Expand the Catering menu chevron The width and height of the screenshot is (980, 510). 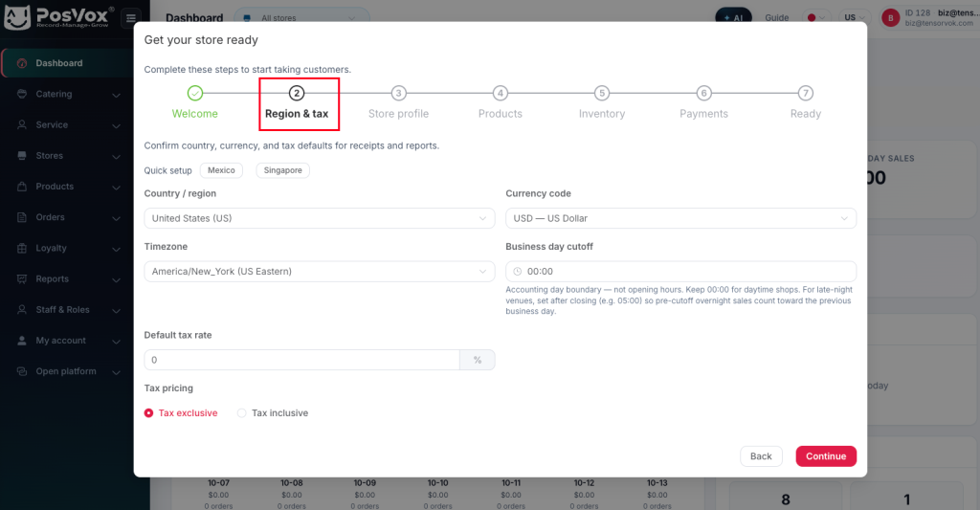[x=116, y=95]
